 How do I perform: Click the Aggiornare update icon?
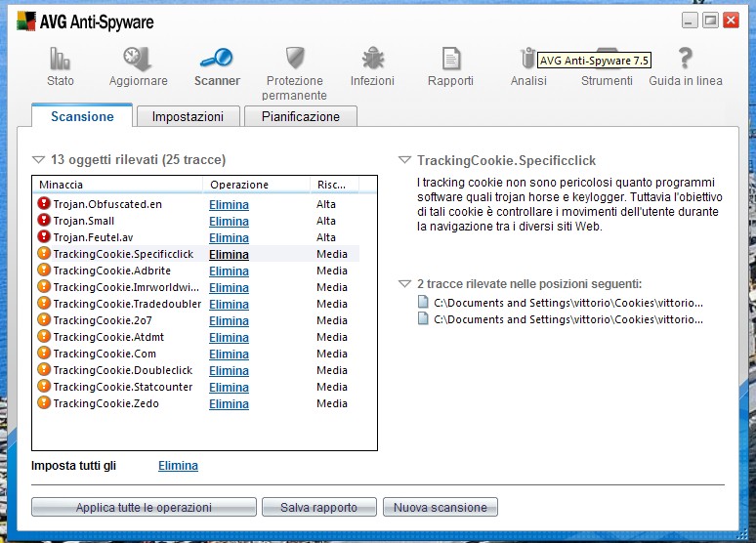click(x=138, y=59)
